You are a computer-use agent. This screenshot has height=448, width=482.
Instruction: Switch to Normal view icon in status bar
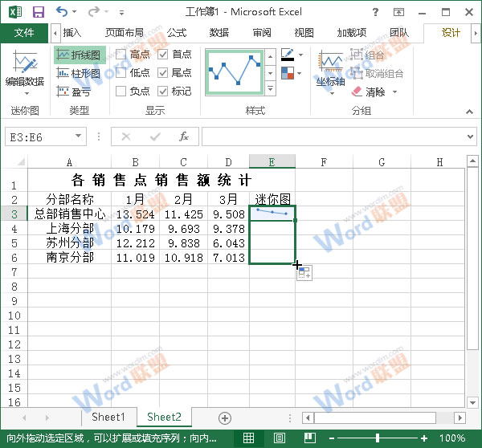[x=248, y=438]
